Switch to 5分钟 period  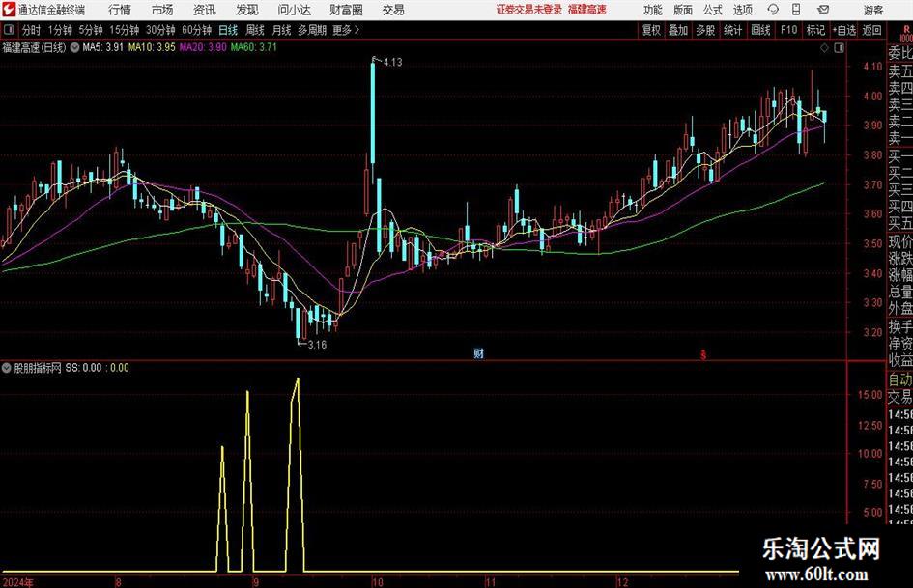click(x=91, y=30)
